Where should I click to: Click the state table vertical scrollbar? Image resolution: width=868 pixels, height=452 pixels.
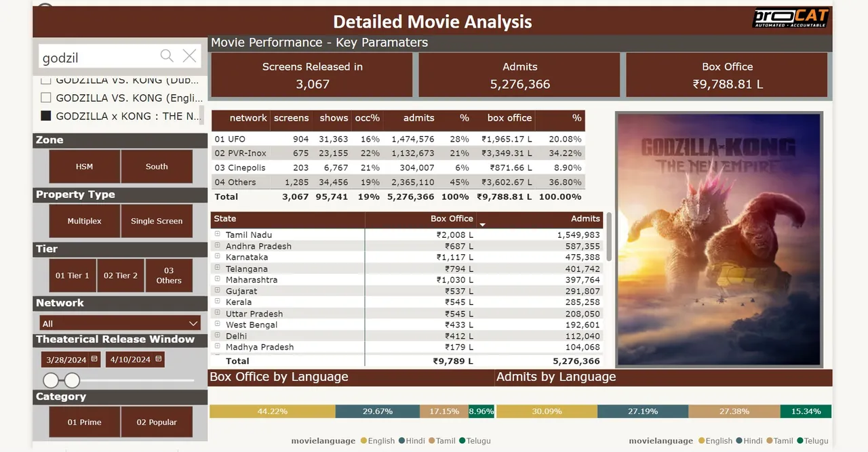[609, 237]
